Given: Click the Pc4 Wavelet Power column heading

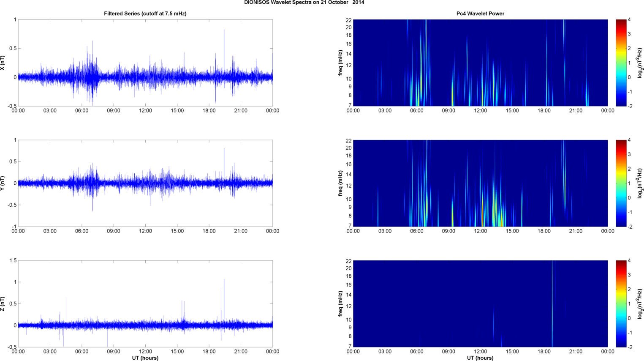Looking at the screenshot, I should [x=481, y=14].
